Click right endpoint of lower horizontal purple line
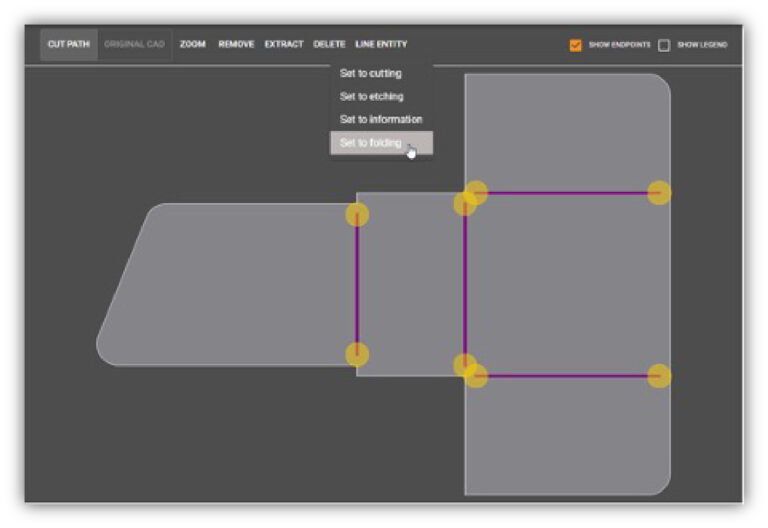768x528 pixels. click(659, 376)
